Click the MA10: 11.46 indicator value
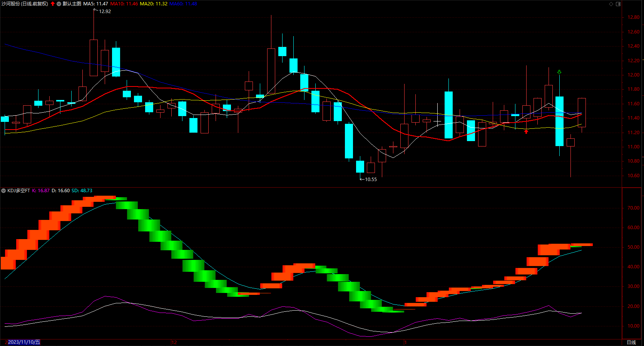This screenshot has width=644, height=346. pyautogui.click(x=124, y=4)
